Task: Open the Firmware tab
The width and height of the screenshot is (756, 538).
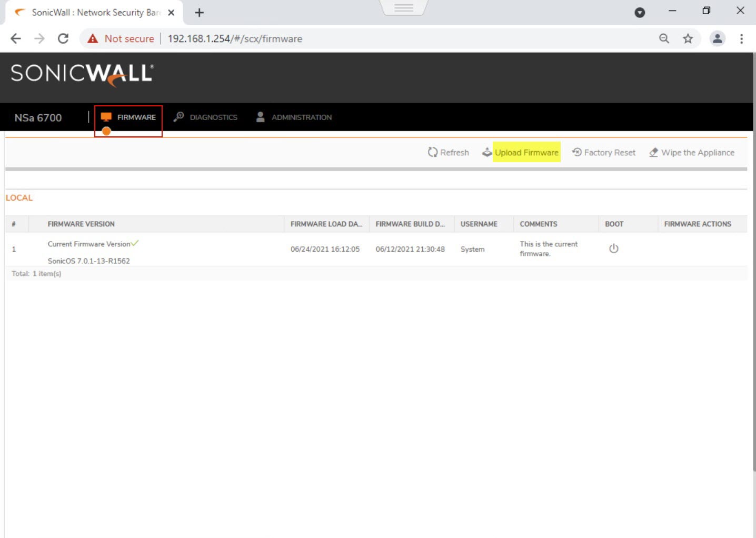Action: pos(128,117)
